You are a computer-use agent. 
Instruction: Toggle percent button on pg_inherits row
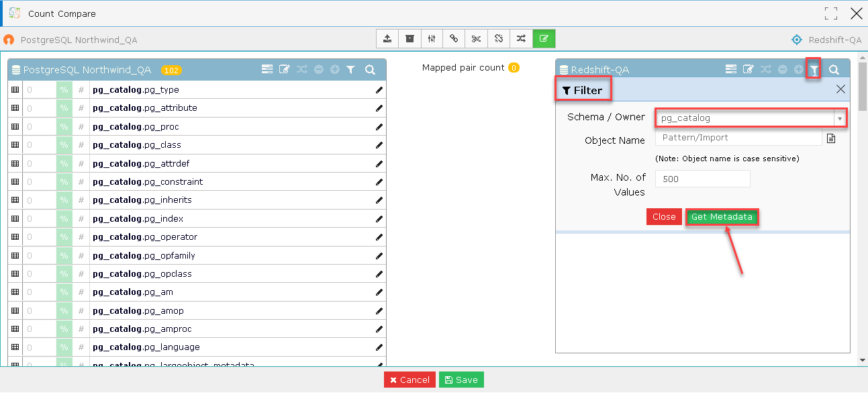pyautogui.click(x=64, y=200)
